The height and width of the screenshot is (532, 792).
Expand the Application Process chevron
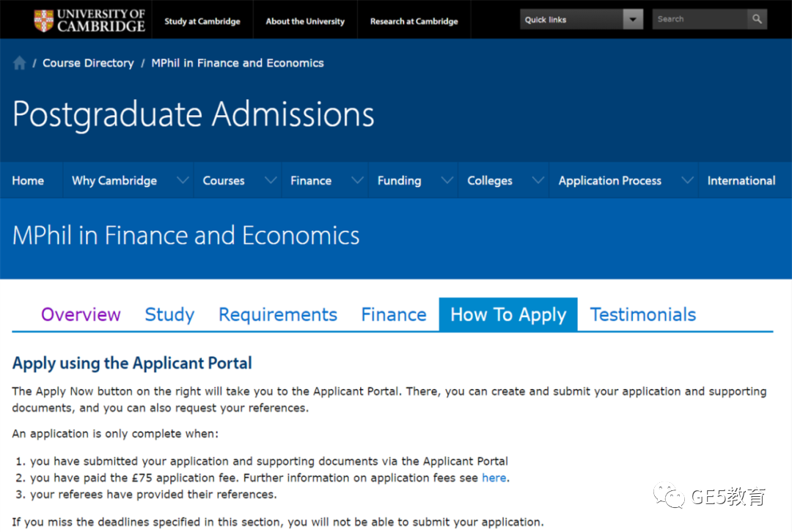pos(687,180)
